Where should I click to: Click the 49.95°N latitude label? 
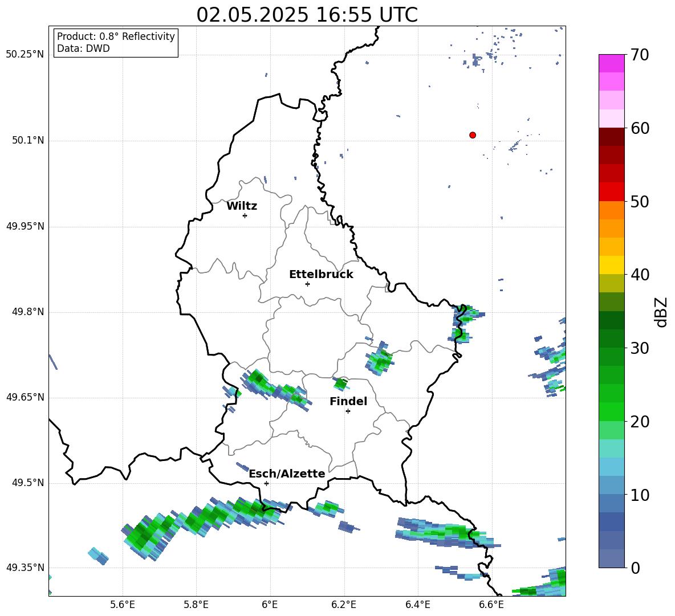[25, 226]
